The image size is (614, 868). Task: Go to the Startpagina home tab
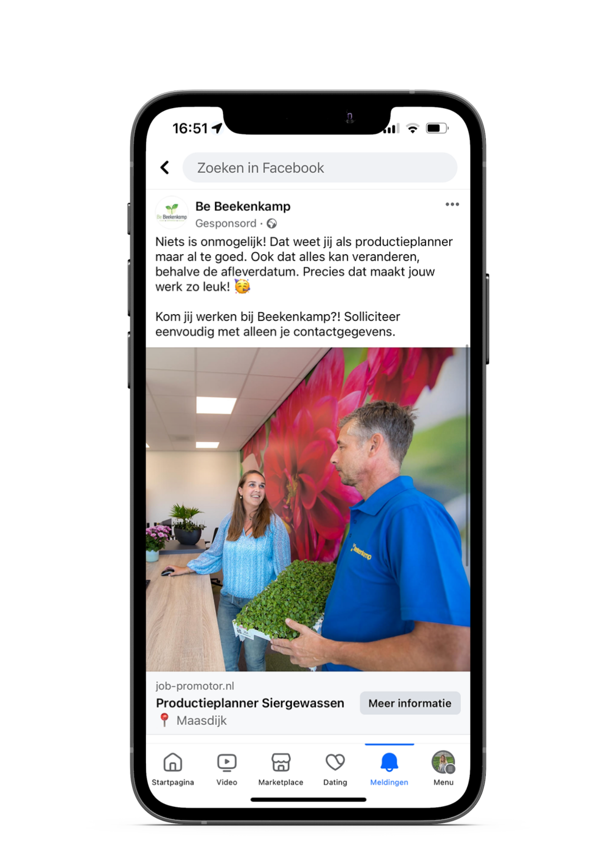tap(173, 769)
